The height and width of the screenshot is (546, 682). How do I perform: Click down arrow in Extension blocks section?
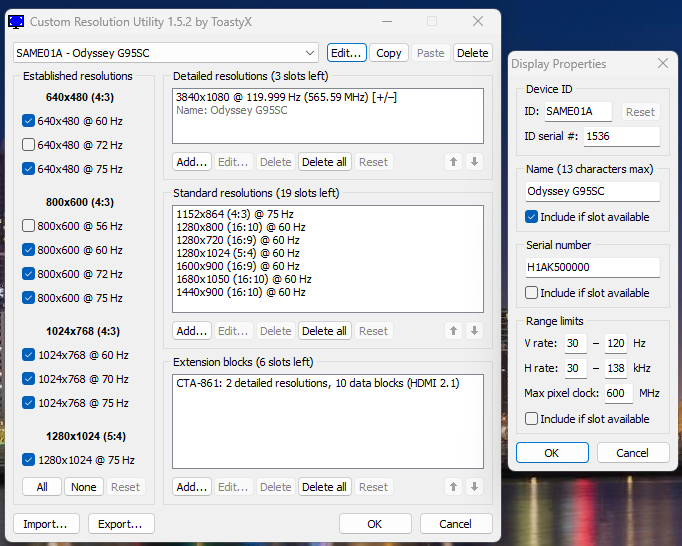point(475,487)
